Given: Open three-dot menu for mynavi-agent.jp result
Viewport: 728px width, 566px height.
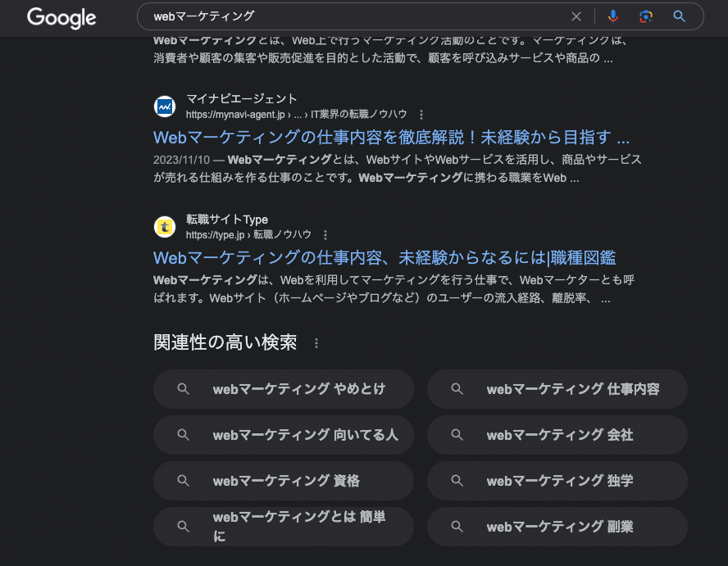Looking at the screenshot, I should click(421, 115).
